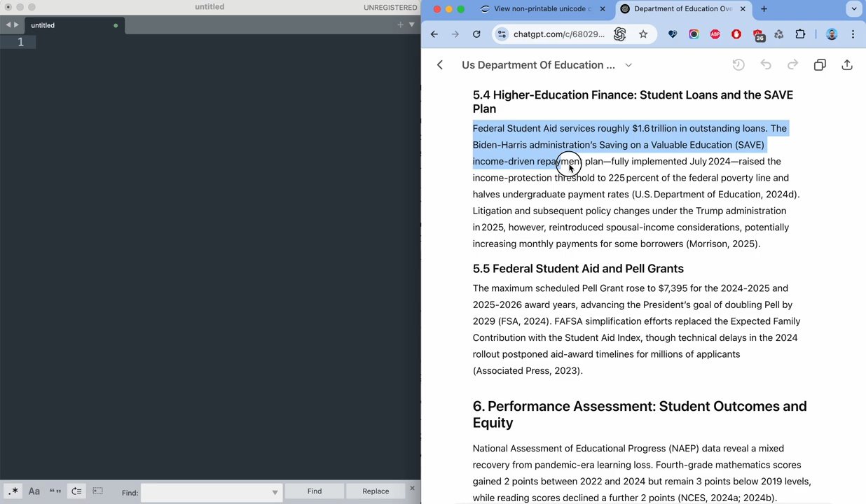Switch to the 'untitled' Sublime tab
Viewport: 866px width, 504px height.
pos(43,25)
